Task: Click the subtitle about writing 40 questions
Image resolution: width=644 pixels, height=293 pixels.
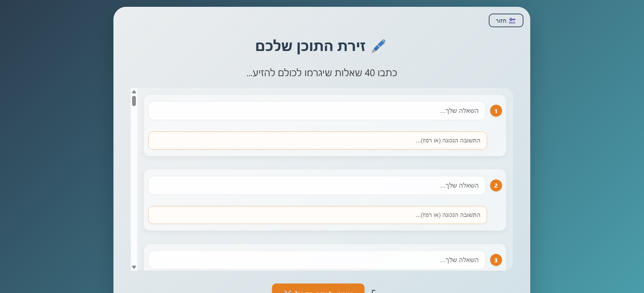Action: click(x=321, y=73)
